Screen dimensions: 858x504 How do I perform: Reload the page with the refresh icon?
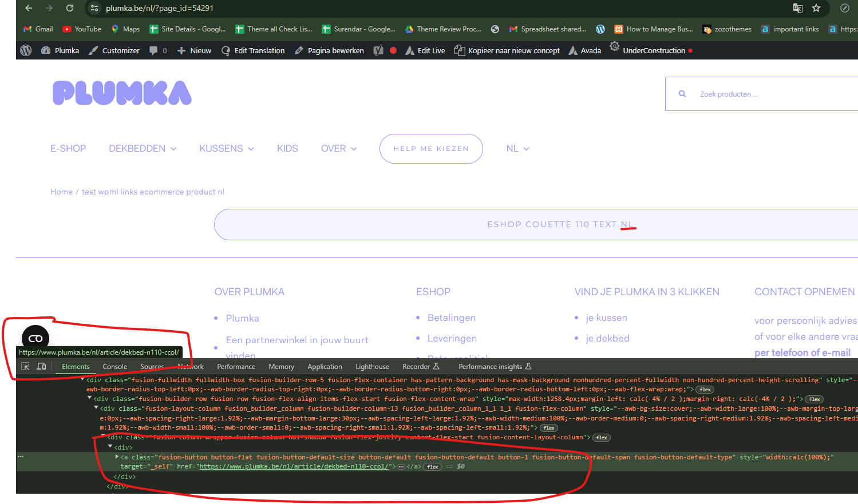(70, 8)
